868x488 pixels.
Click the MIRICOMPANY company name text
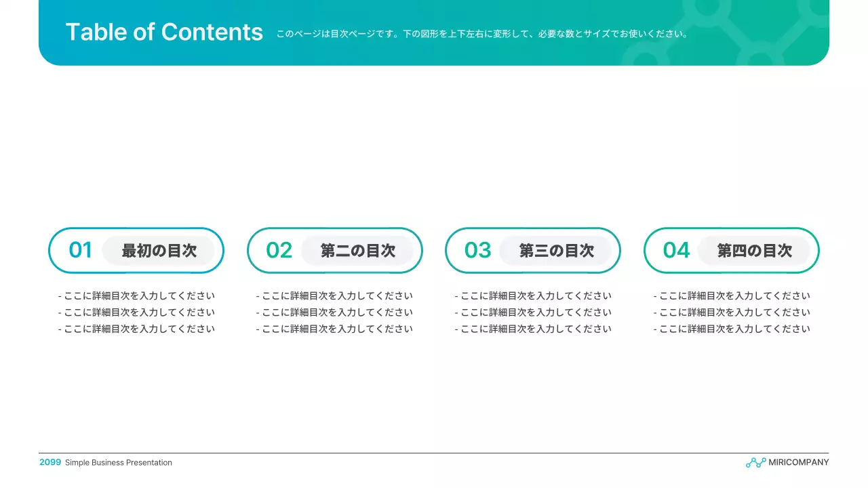(798, 462)
